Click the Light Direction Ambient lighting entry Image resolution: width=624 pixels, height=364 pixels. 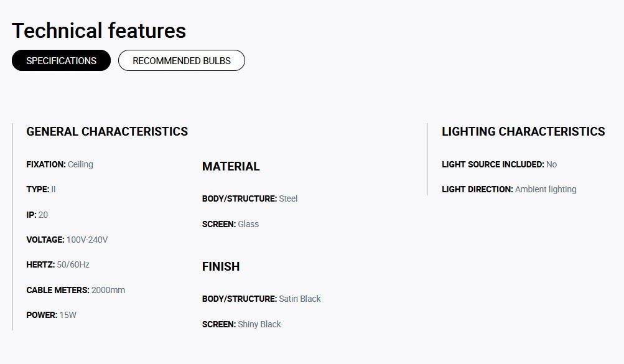click(x=509, y=189)
